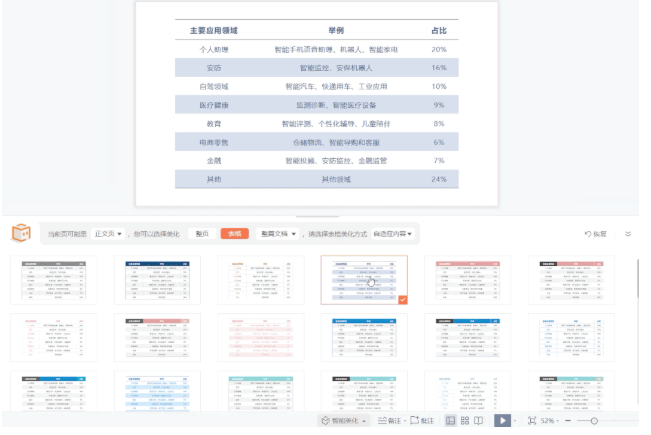Start slideshow with the play button
The image size is (651, 435).
click(502, 421)
